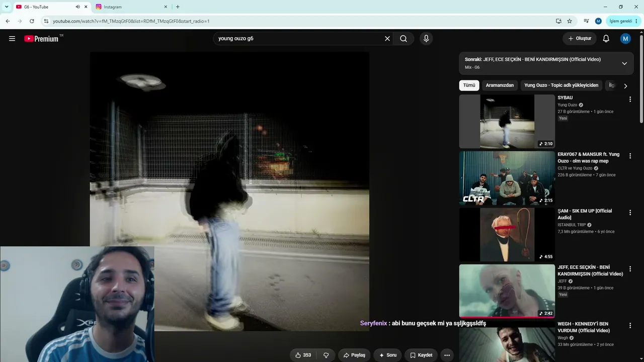Screen dimensions: 644x362
Task: Run search with the magnifier button
Action: click(404, 39)
